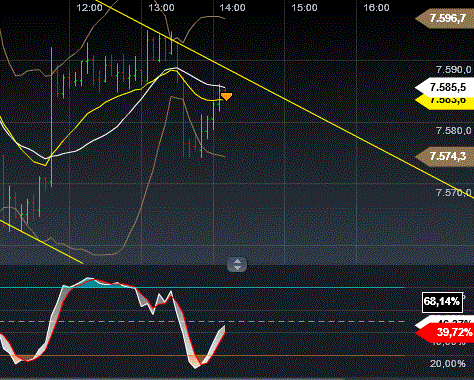
Task: Click the 7.570,0 price axis label
Action: [453, 192]
